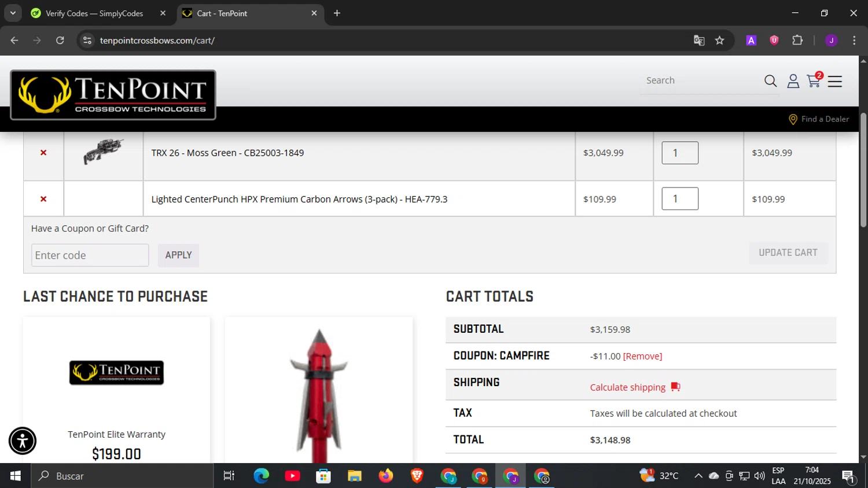
Task: Click the APPLY coupon button
Action: tap(178, 255)
